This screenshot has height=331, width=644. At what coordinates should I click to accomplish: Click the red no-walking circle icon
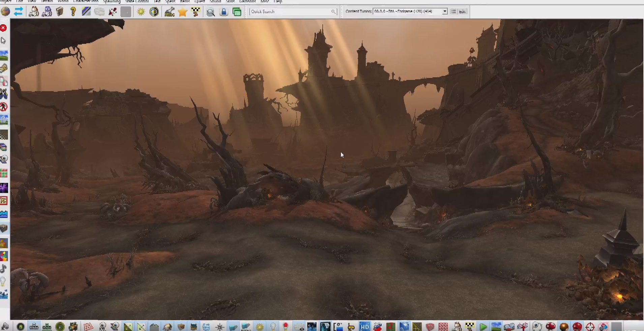point(4,107)
